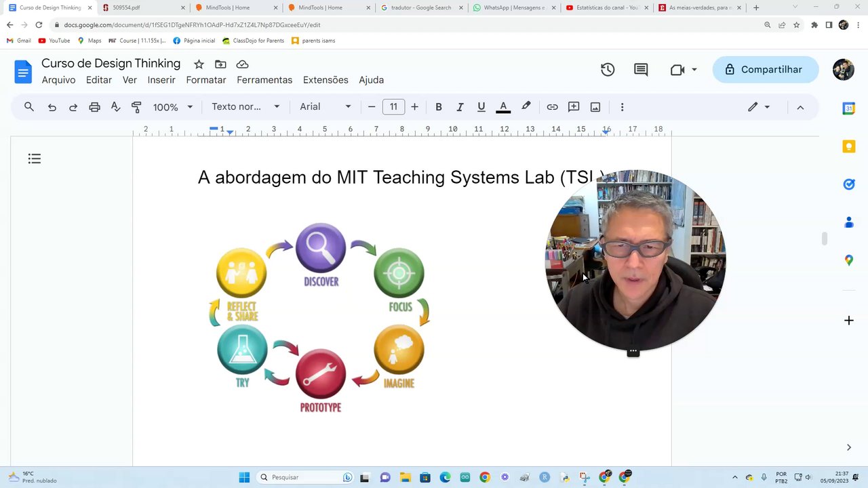Image resolution: width=868 pixels, height=488 pixels.
Task: Choose a text color
Action: (x=503, y=107)
